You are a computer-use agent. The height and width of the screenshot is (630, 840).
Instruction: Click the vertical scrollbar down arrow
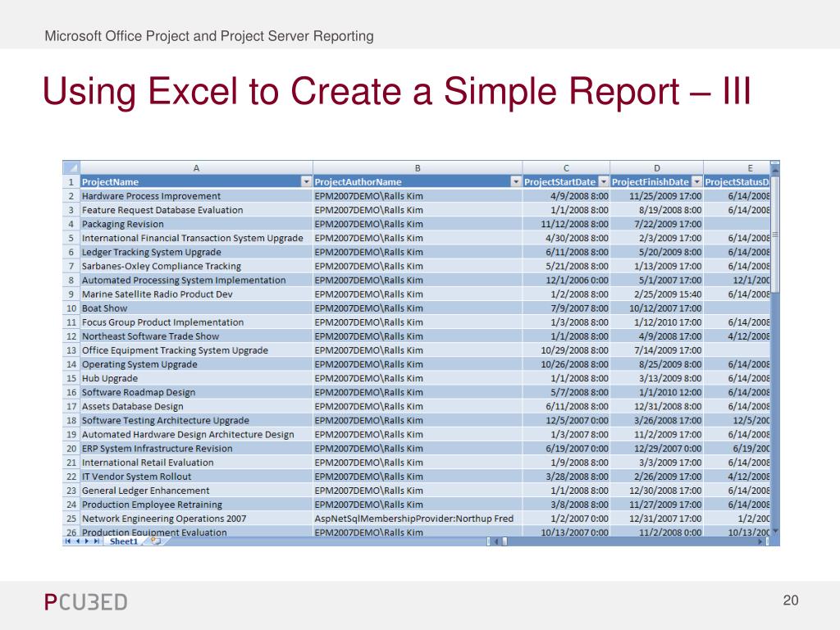point(774,531)
